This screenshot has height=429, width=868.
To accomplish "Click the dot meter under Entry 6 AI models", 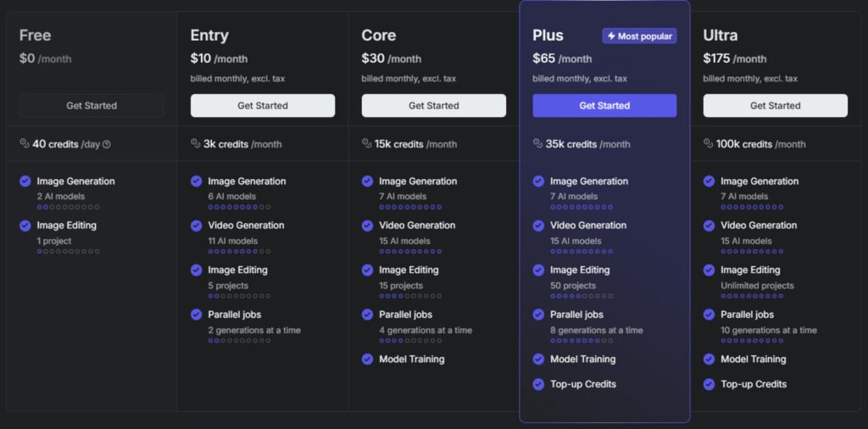I will (240, 207).
